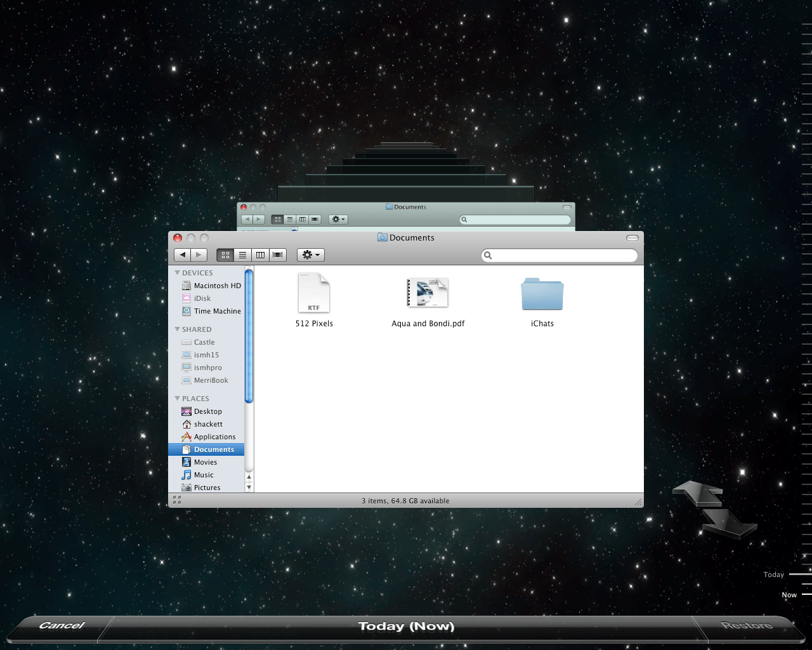The width and height of the screenshot is (812, 650).
Task: Open the Documents icon in sidebar
Action: (x=187, y=449)
